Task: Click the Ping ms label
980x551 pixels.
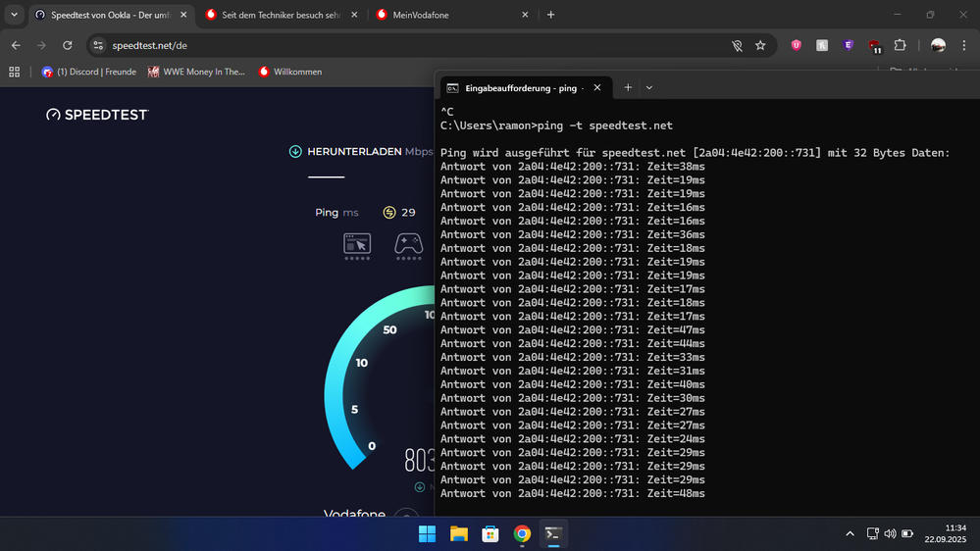Action: point(336,213)
